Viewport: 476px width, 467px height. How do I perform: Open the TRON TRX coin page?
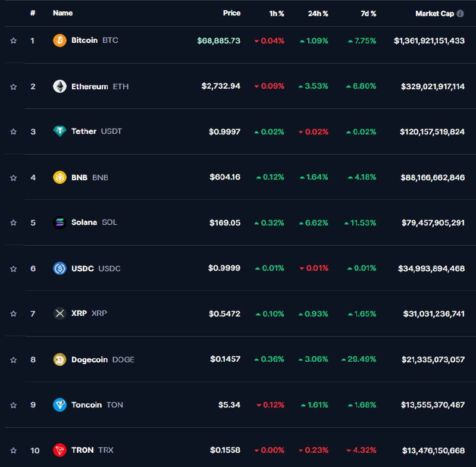[x=92, y=450]
